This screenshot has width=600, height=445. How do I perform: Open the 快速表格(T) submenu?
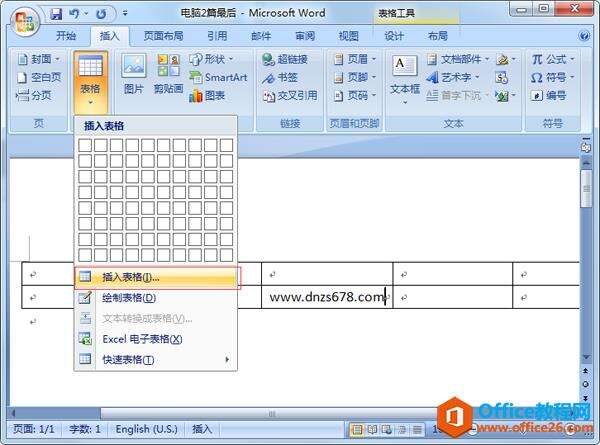pos(156,360)
